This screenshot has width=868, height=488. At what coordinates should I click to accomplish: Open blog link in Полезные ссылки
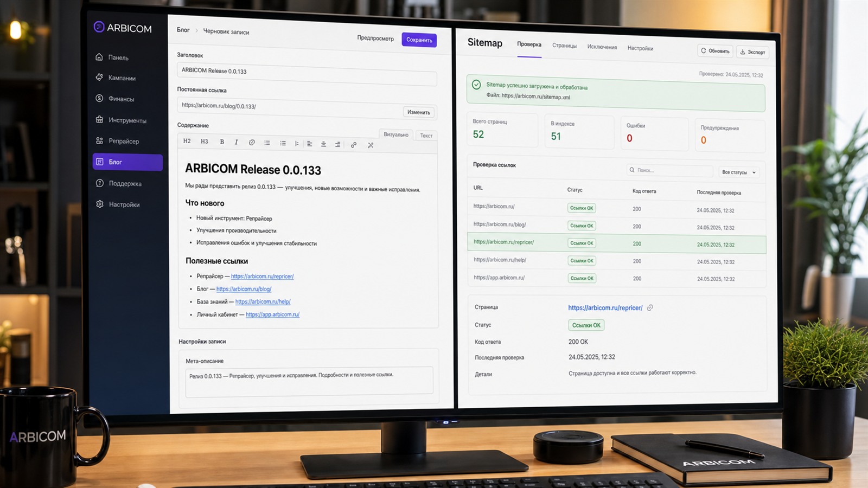click(244, 289)
